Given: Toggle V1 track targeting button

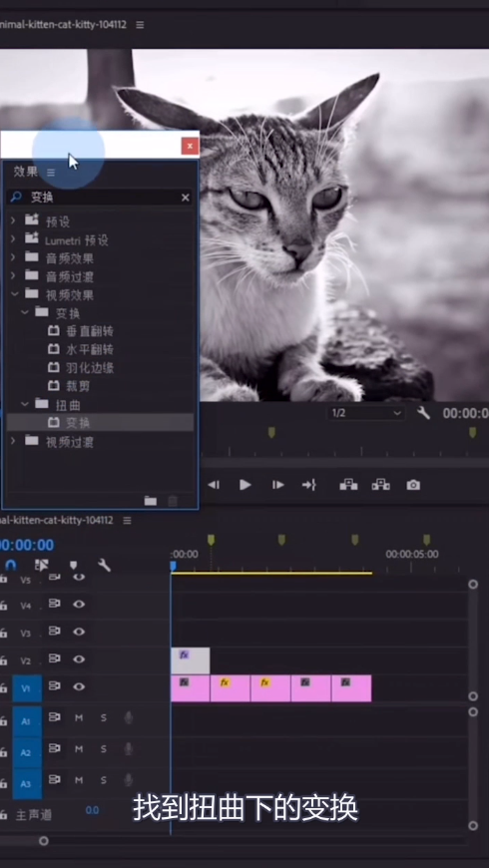Looking at the screenshot, I should pos(27,687).
